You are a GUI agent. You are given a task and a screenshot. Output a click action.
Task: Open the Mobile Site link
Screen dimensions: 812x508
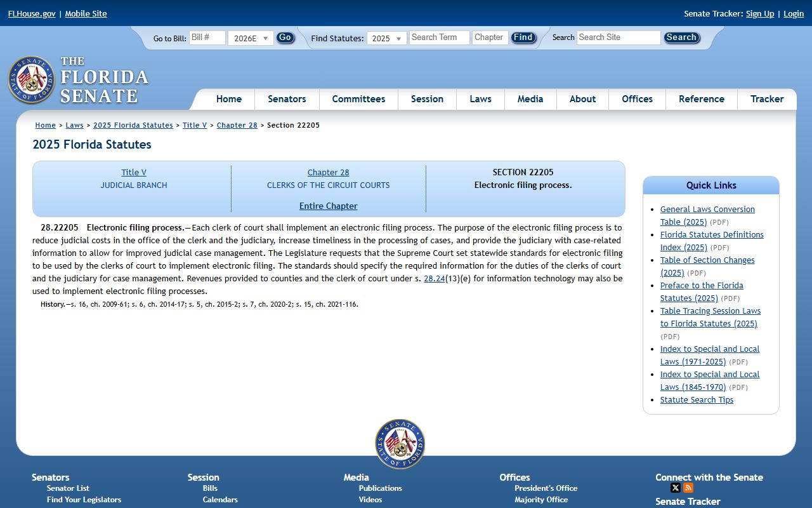(x=86, y=13)
